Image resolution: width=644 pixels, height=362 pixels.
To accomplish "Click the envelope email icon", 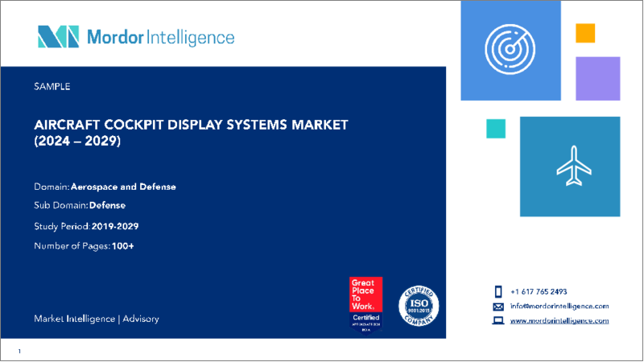I will point(498,306).
